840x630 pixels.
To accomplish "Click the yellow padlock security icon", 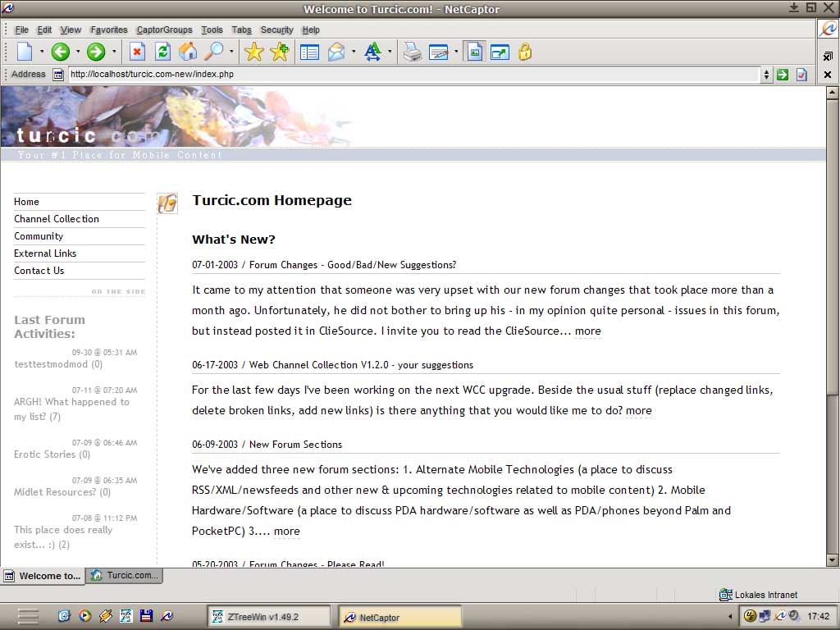I will point(526,52).
